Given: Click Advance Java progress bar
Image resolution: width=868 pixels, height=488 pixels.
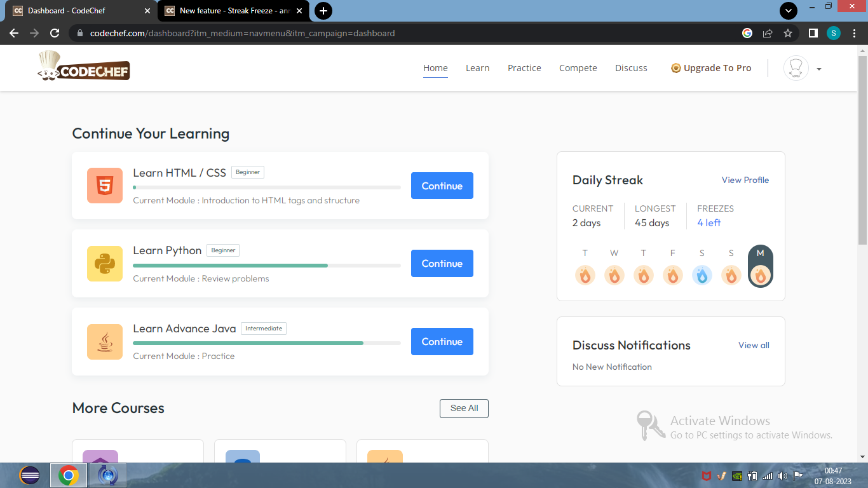Looking at the screenshot, I should click(267, 343).
